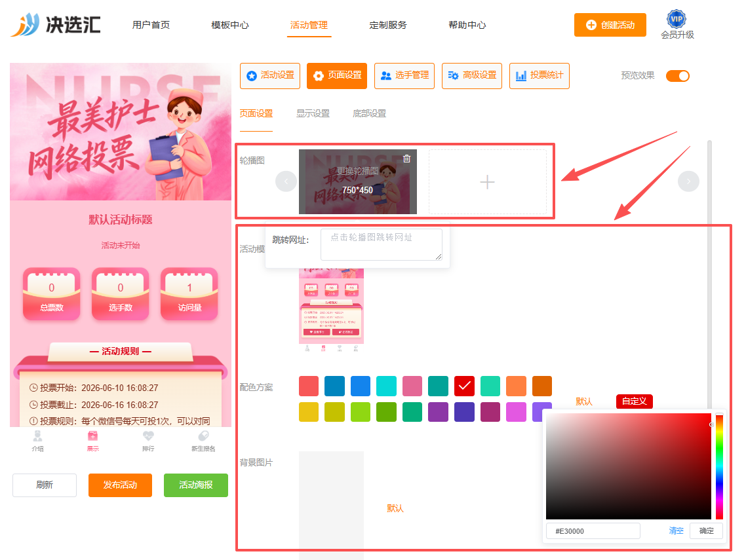
Task: Select the magenta color swatch
Action: (516, 412)
